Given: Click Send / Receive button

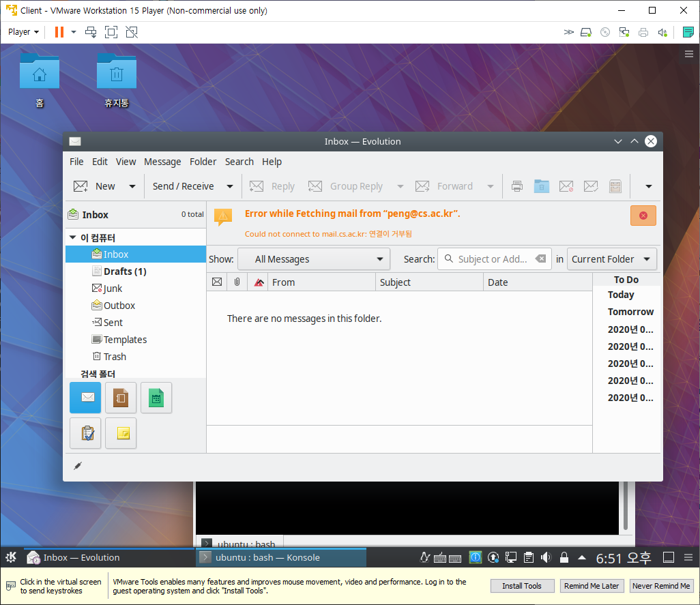Looking at the screenshot, I should [x=183, y=186].
